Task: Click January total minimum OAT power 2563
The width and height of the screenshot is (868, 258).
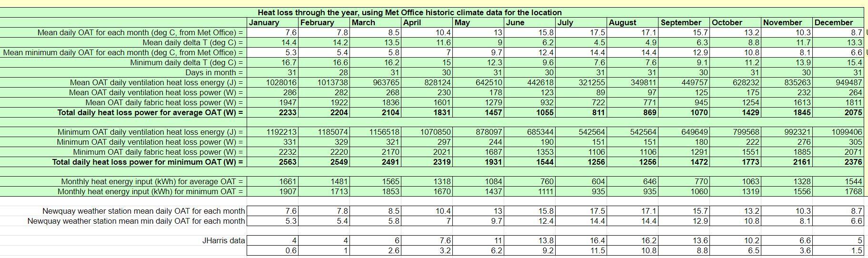Action: (x=272, y=162)
